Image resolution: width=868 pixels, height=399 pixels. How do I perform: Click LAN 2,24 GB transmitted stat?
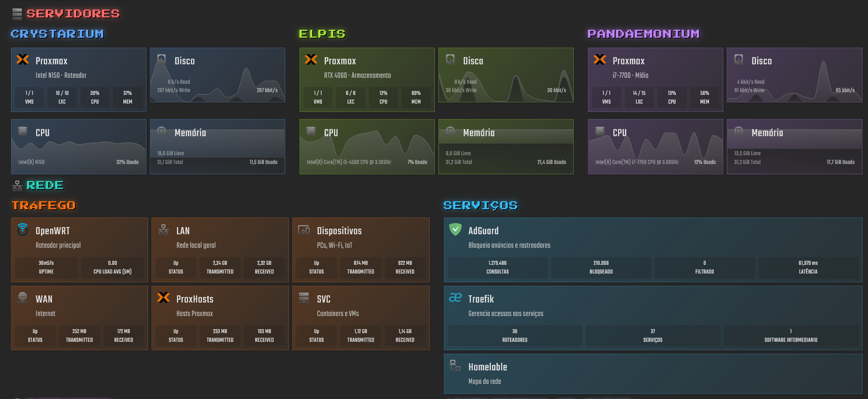click(220, 267)
